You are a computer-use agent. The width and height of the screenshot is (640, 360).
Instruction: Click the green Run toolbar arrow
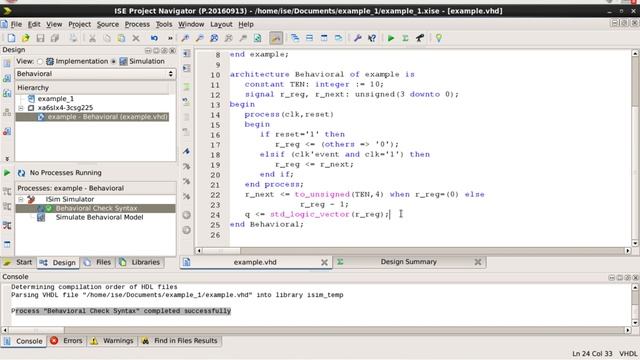[x=391, y=38]
